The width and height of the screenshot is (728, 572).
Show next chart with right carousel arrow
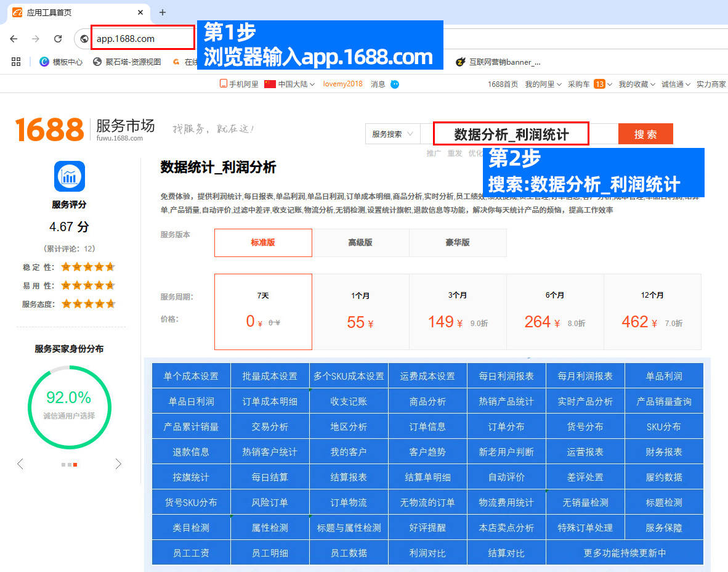point(118,464)
